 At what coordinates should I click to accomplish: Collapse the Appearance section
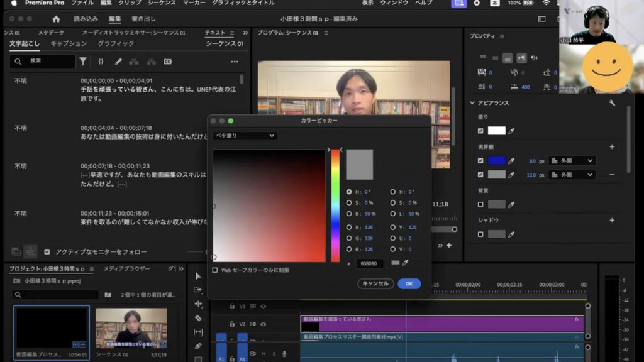[x=472, y=103]
